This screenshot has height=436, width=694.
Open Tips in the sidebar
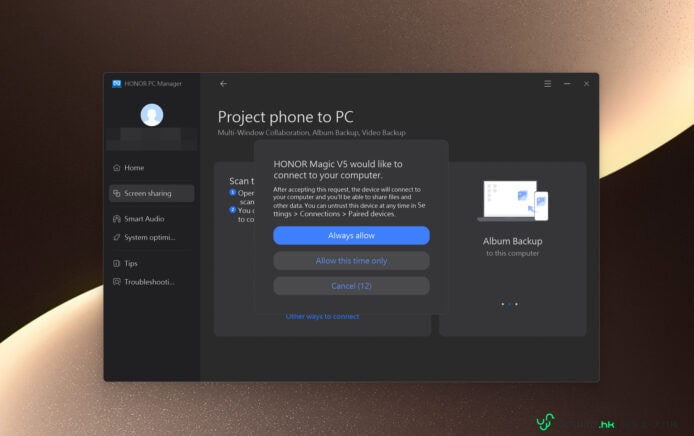[x=151, y=263]
